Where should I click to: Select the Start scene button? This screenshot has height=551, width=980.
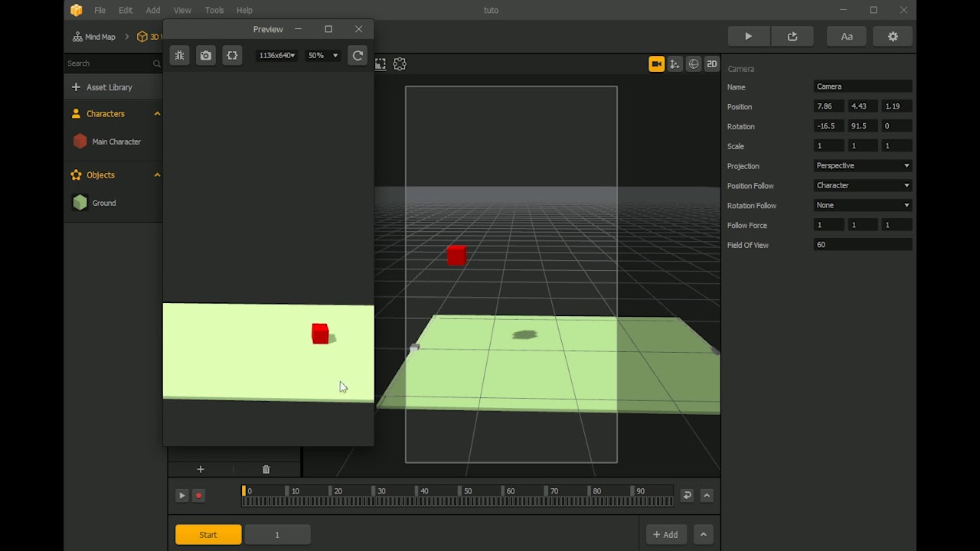point(208,534)
